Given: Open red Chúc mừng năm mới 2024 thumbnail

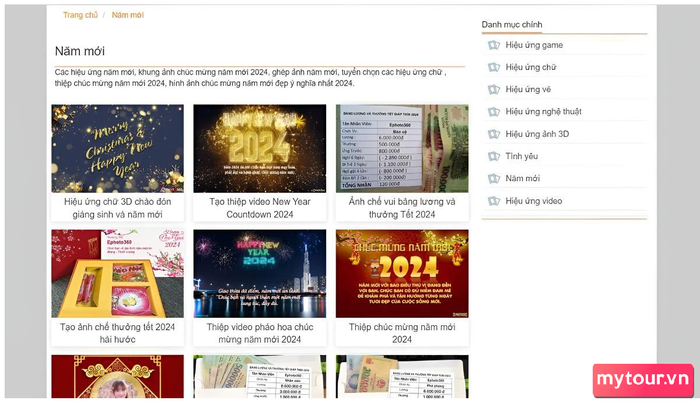Looking at the screenshot, I should pos(402,274).
